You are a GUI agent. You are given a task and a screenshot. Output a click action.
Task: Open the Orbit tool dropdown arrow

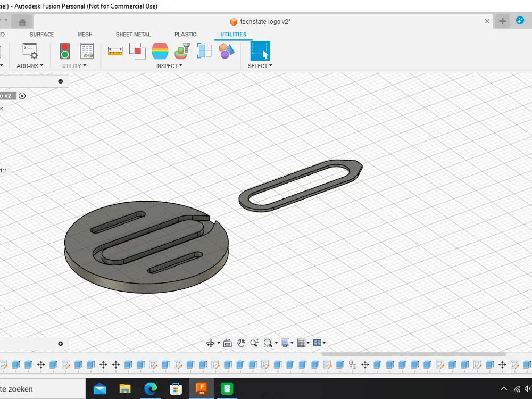click(x=219, y=343)
